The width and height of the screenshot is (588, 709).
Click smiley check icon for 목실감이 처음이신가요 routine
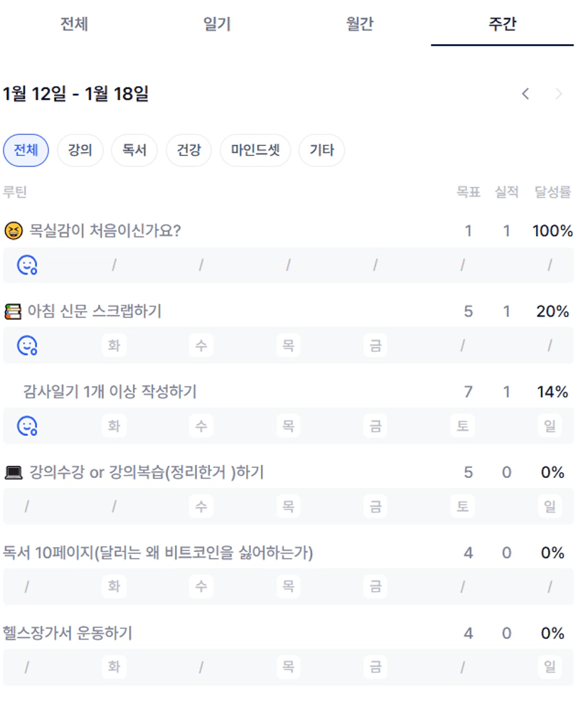27,265
